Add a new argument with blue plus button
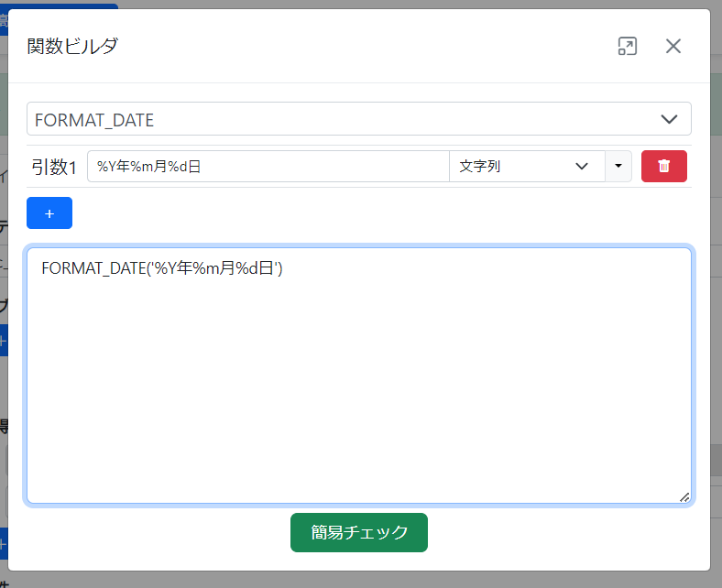Image resolution: width=722 pixels, height=588 pixels. click(49, 212)
